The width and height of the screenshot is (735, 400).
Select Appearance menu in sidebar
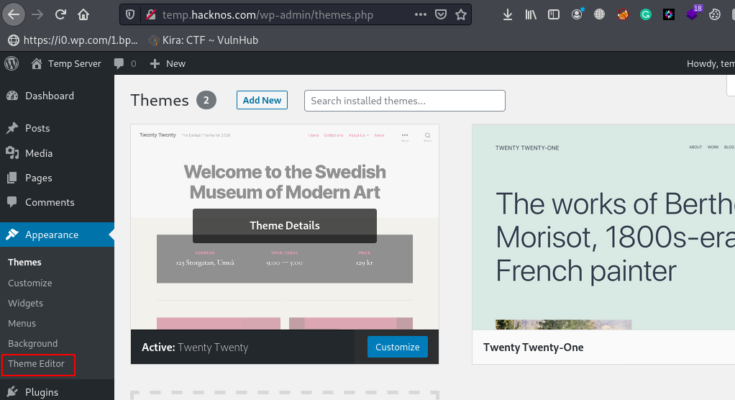[x=57, y=234]
